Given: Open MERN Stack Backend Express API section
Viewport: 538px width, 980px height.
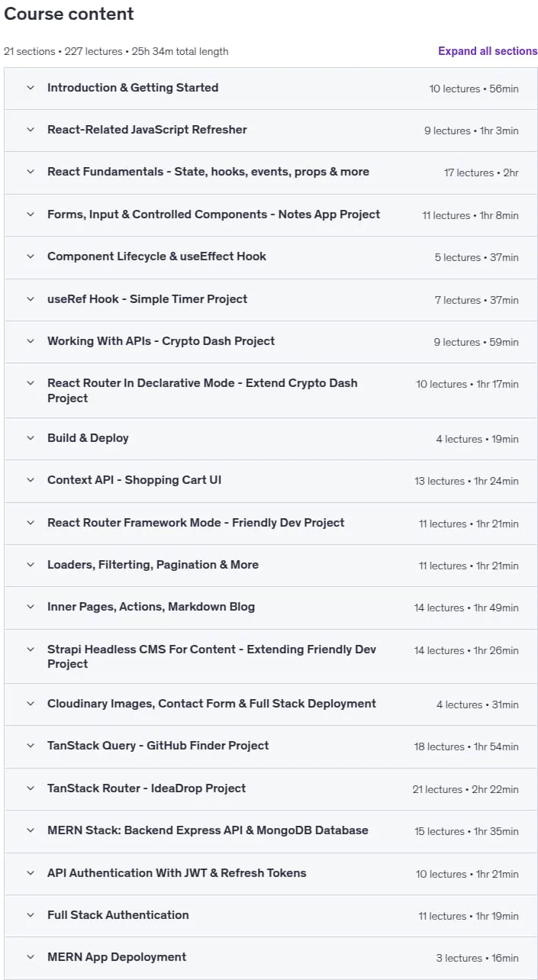Looking at the screenshot, I should tap(271, 830).
